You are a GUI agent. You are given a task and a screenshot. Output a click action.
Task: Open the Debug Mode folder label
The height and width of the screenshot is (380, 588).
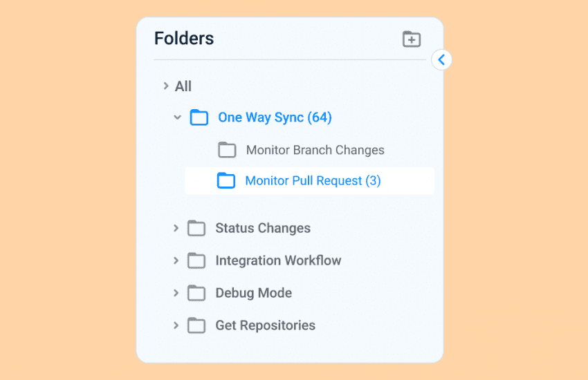(x=253, y=293)
